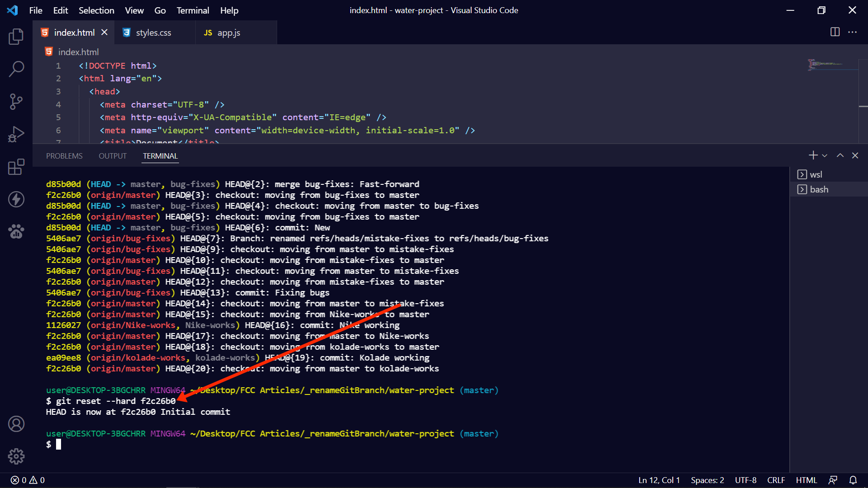Click the Thunder Client lightning icon
The image size is (868, 488).
point(16,199)
